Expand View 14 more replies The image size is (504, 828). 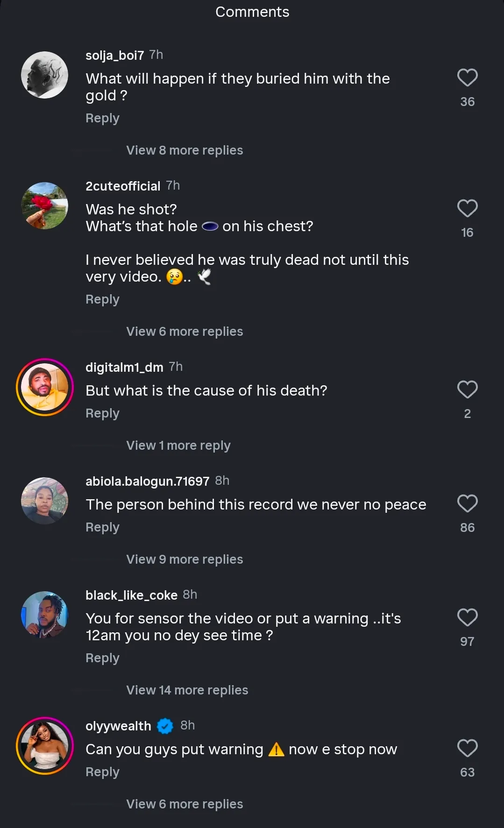(x=187, y=690)
